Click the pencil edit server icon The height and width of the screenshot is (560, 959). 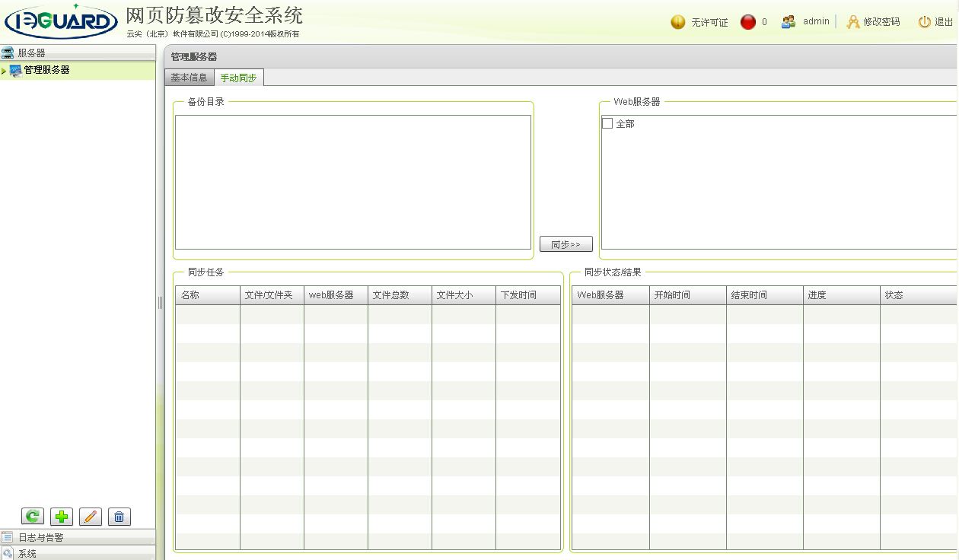(91, 517)
